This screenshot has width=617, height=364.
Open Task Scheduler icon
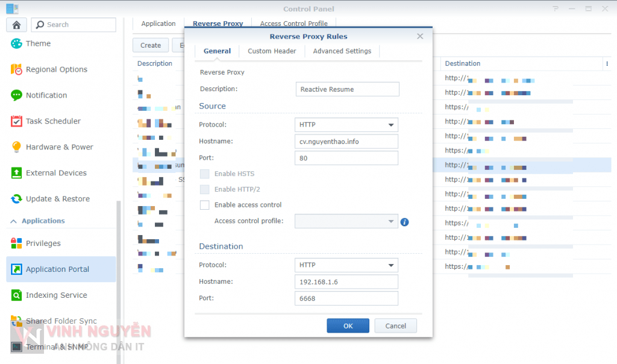pos(16,121)
